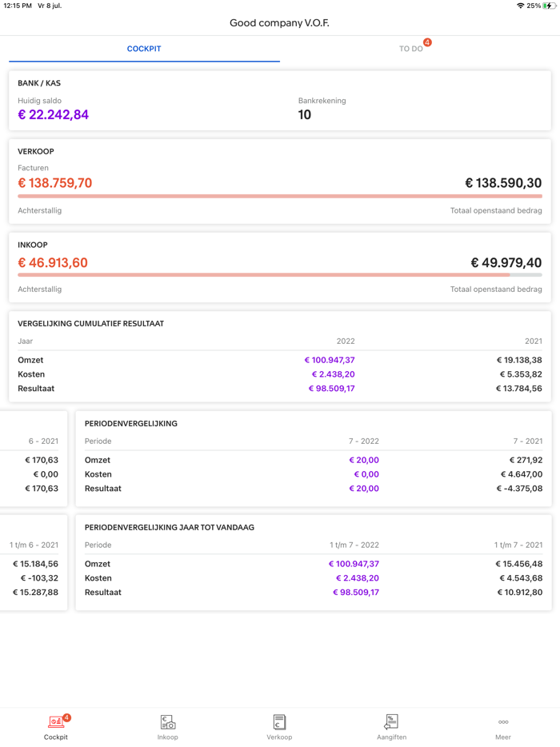
Task: Tap the progress bar in the INKOOP card
Action: coord(278,275)
